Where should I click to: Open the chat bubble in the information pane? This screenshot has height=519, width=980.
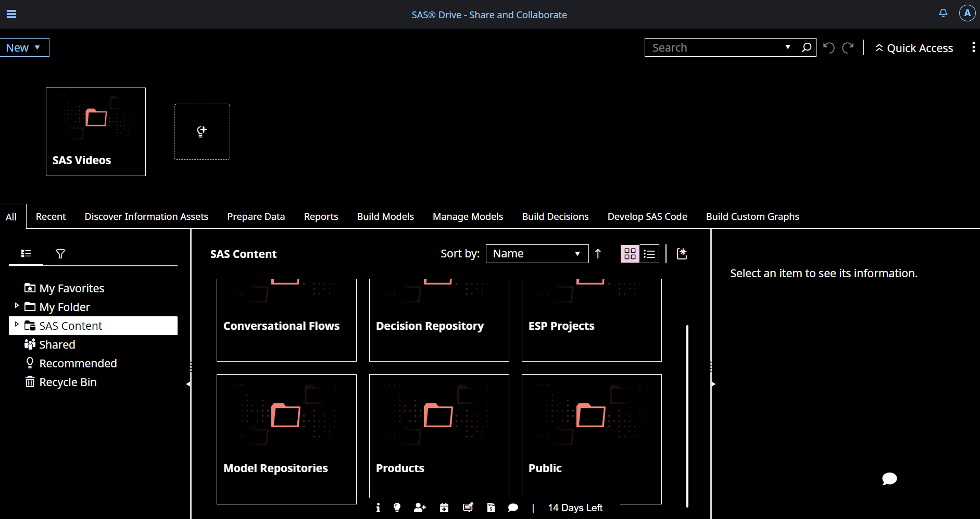889,478
